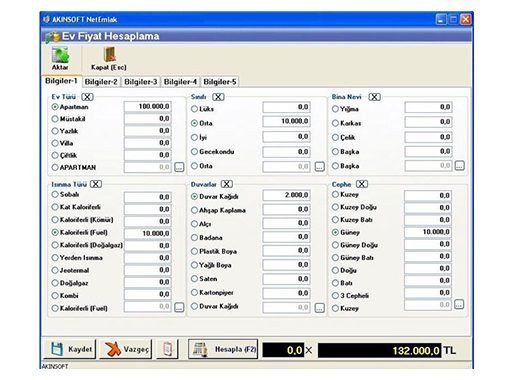510x380 pixels.
Task: Go to the Bilgiler-4 tab
Action: click(180, 82)
